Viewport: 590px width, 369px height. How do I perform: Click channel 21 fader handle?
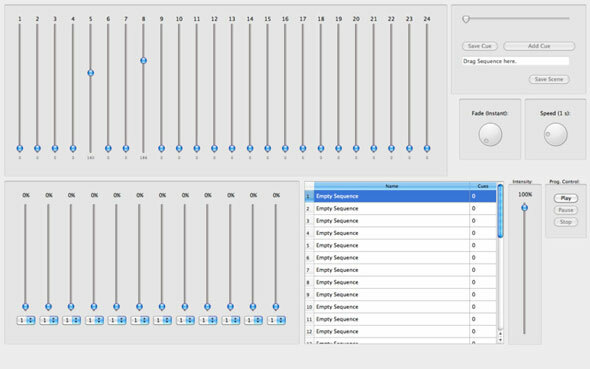pyautogui.click(x=374, y=149)
